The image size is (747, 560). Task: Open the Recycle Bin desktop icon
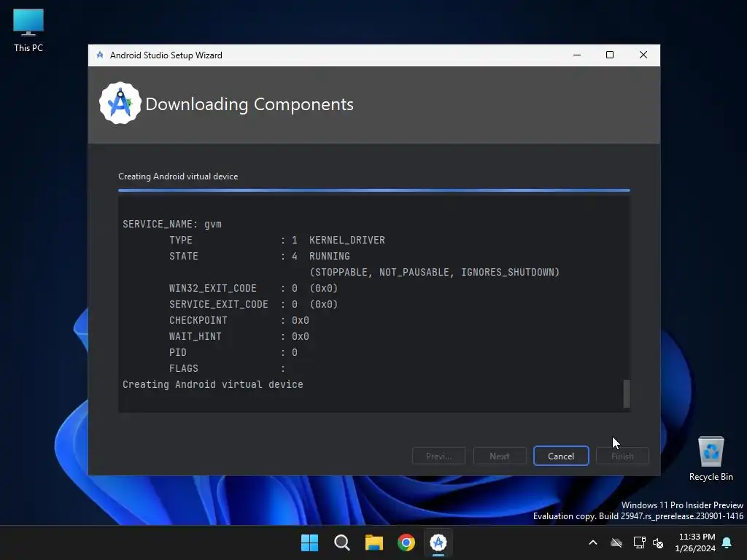coord(711,458)
